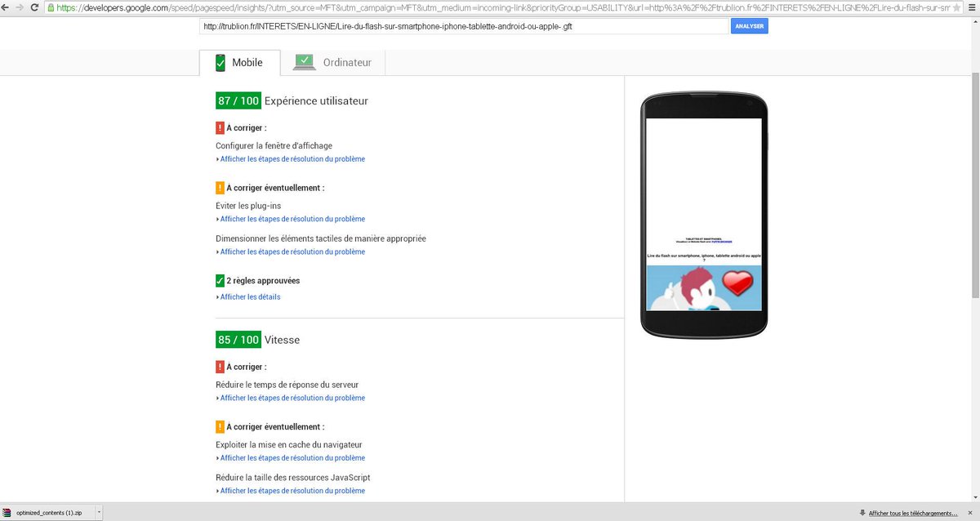Open the downloaded optimized_contents (1).zip file
980x521 pixels.
(x=49, y=513)
